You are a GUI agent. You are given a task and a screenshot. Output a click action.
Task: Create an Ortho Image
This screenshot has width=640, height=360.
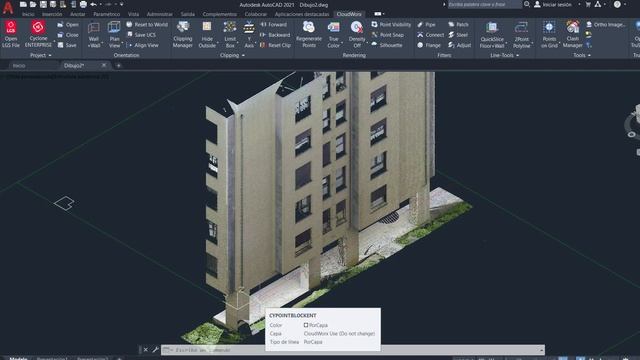tap(606, 24)
